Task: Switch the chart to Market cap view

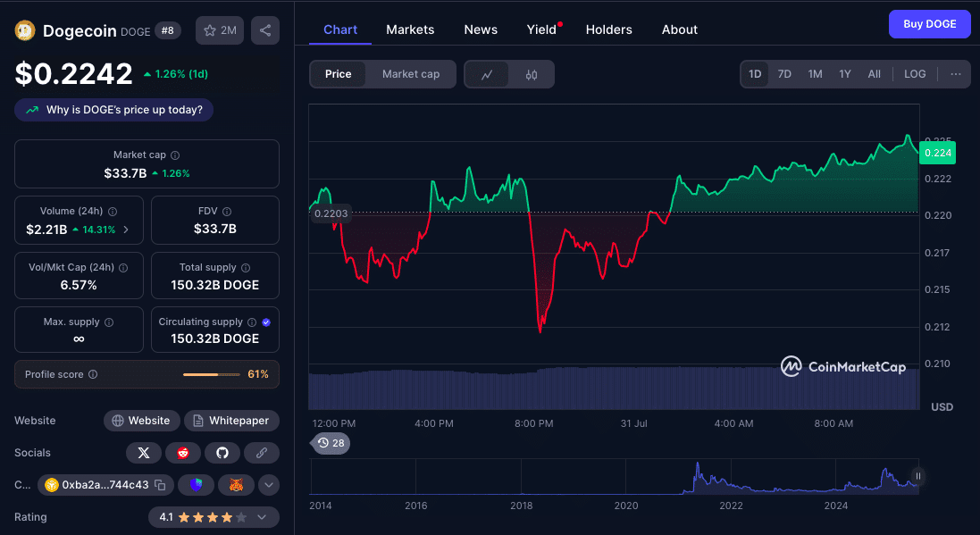Action: (411, 74)
